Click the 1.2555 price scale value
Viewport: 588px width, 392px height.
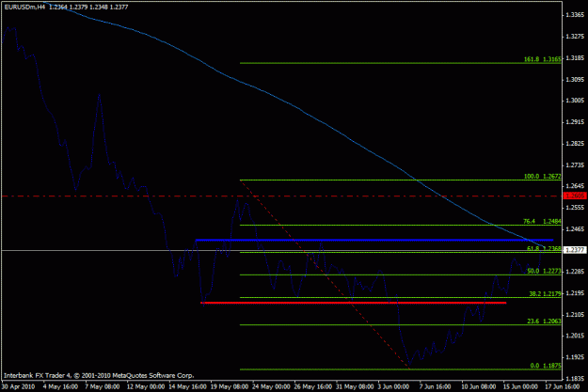(575, 208)
